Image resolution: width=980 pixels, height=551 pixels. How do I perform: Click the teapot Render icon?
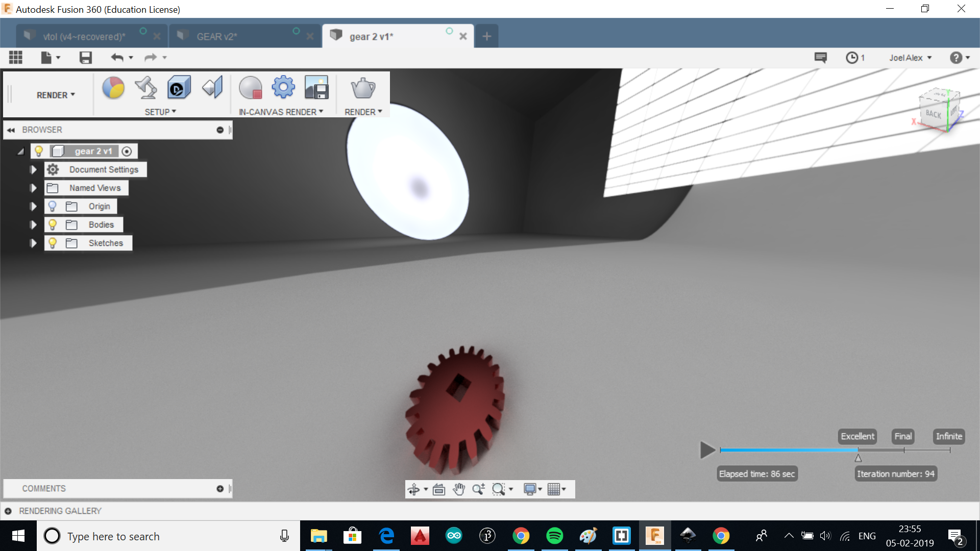click(x=363, y=88)
